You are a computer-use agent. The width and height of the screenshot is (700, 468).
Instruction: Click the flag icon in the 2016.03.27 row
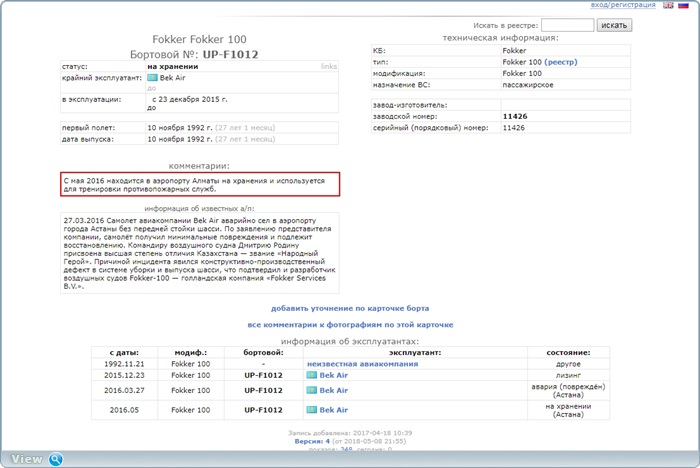pos(312,390)
